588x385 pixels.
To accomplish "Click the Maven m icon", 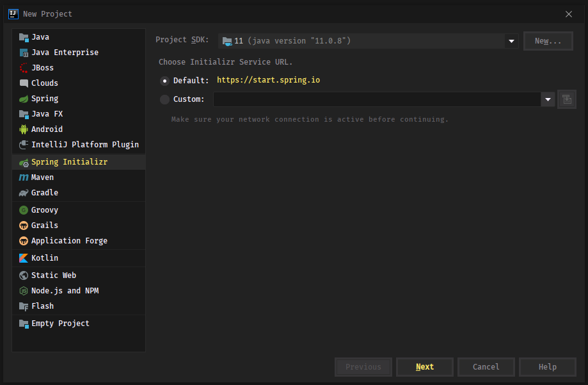I will pos(24,177).
